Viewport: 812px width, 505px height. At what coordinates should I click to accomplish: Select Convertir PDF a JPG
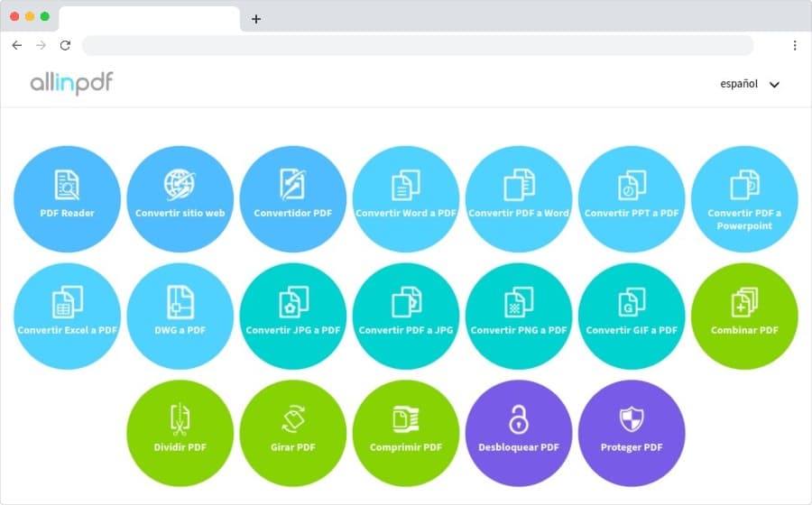(x=405, y=317)
